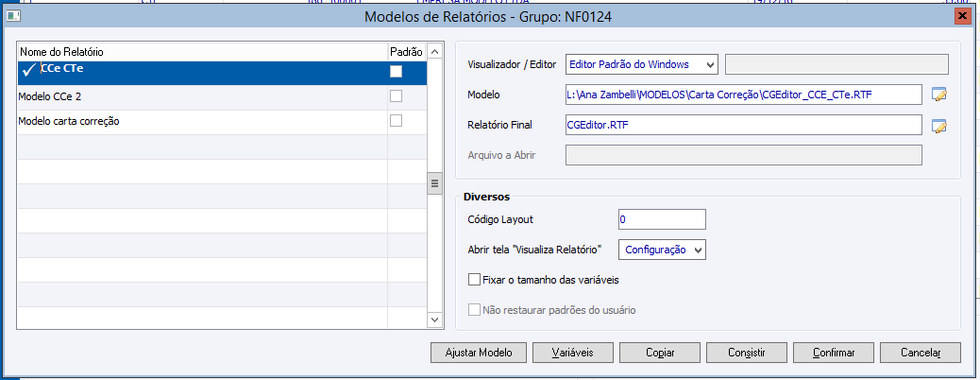This screenshot has width=980, height=380.
Task: Check Padrão box for Modelo carta correção
Action: [397, 121]
